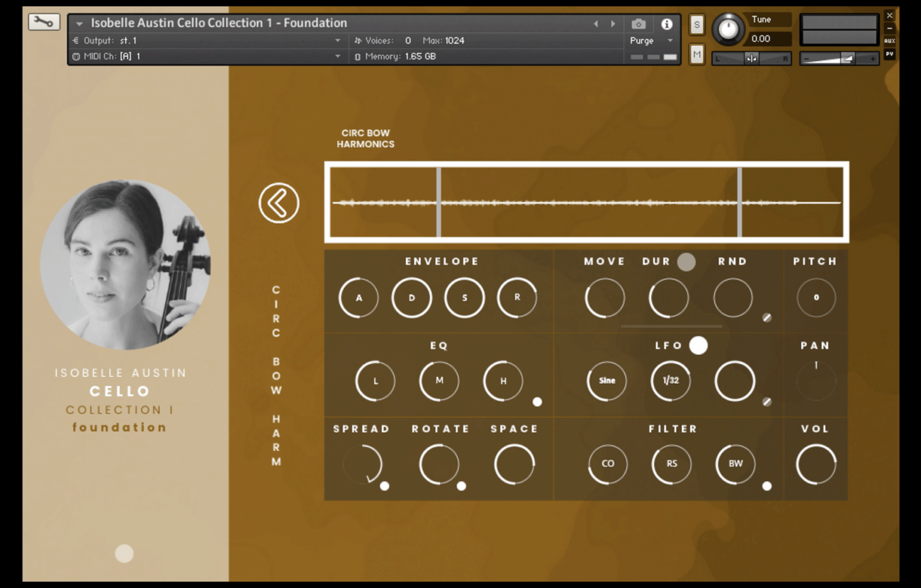Collapse instrument header via title arrow

coord(79,24)
